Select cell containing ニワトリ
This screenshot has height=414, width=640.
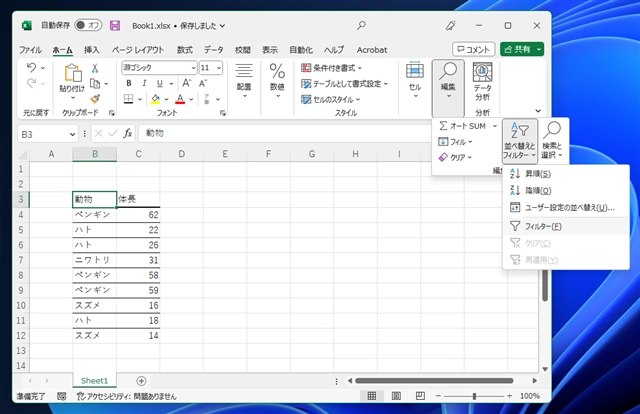pos(94,260)
